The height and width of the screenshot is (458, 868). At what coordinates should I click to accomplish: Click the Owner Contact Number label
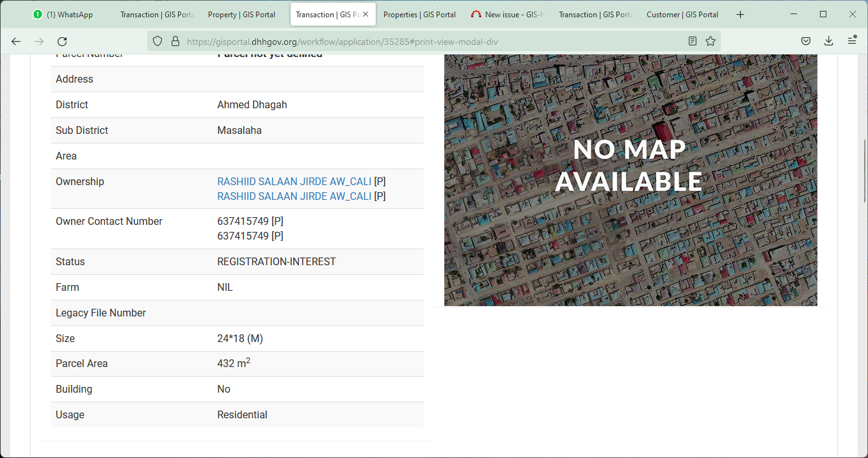tap(109, 221)
